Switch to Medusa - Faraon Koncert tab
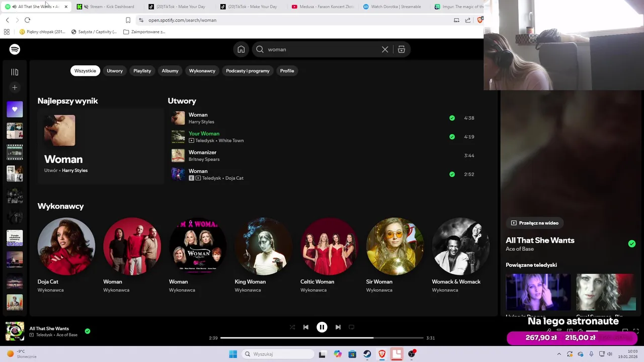The width and height of the screenshot is (644, 362). click(x=323, y=7)
